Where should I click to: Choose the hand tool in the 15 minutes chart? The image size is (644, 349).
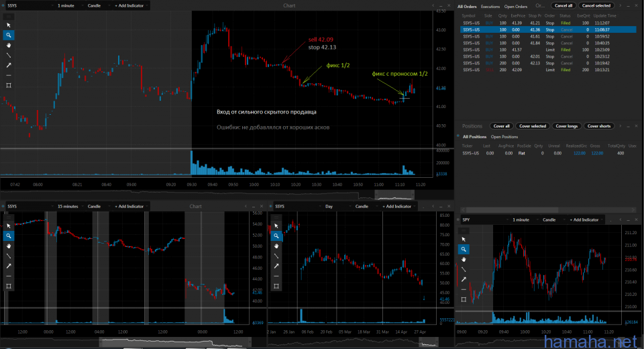9,246
